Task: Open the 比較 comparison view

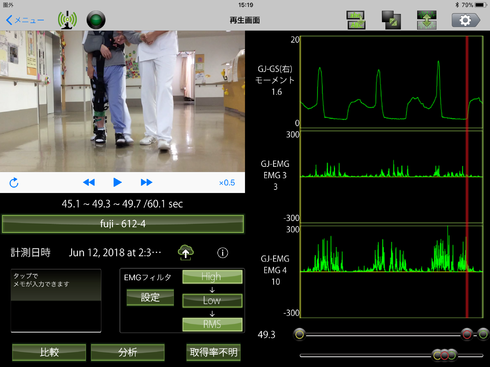Action: pos(49,352)
